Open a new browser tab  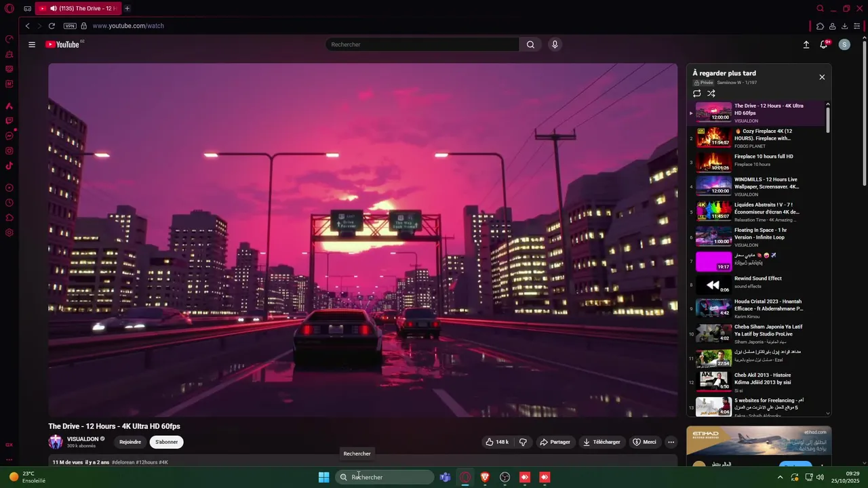[127, 8]
